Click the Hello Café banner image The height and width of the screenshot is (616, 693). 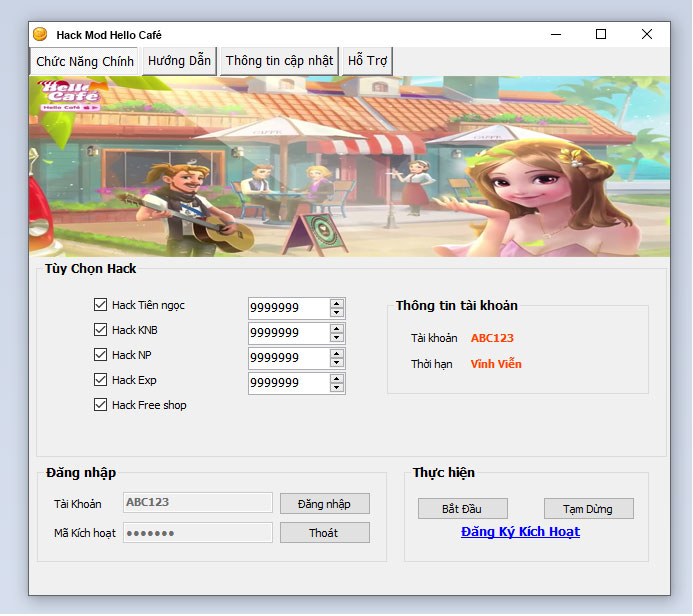349,167
